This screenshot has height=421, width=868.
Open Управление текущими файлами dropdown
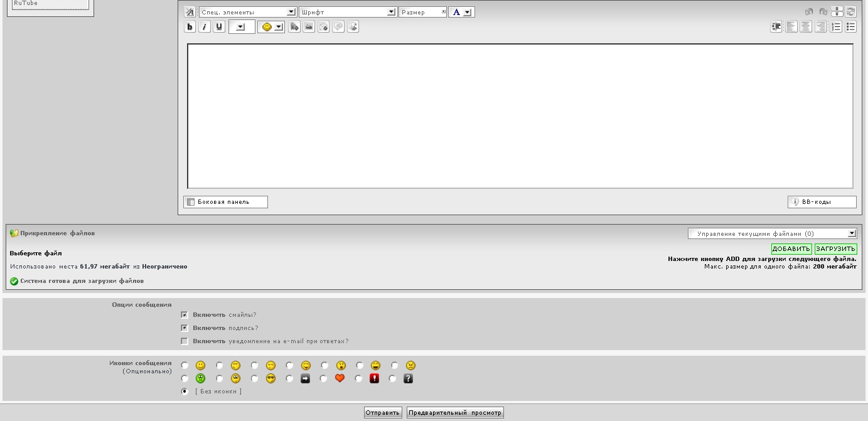pyautogui.click(x=772, y=233)
